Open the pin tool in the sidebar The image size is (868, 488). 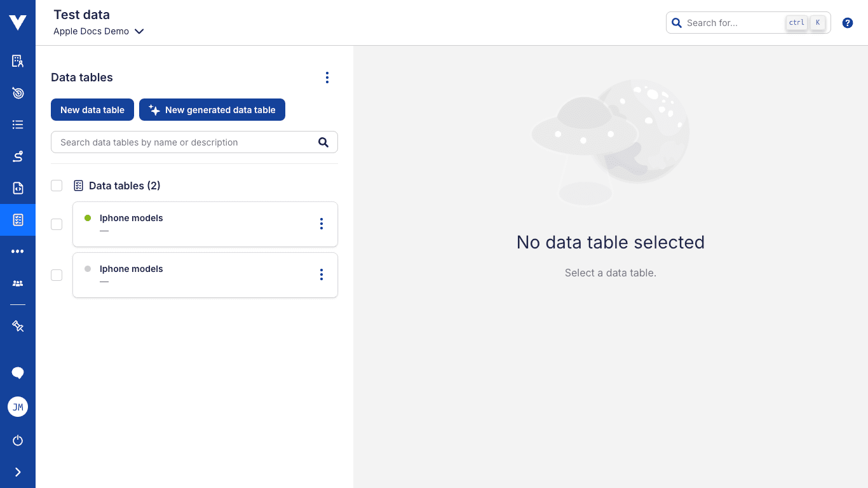click(17, 326)
